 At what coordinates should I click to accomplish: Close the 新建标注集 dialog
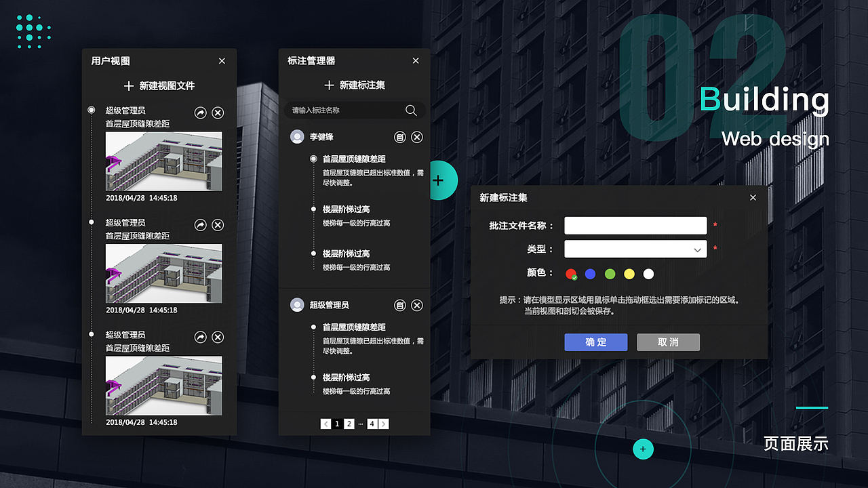coord(753,198)
